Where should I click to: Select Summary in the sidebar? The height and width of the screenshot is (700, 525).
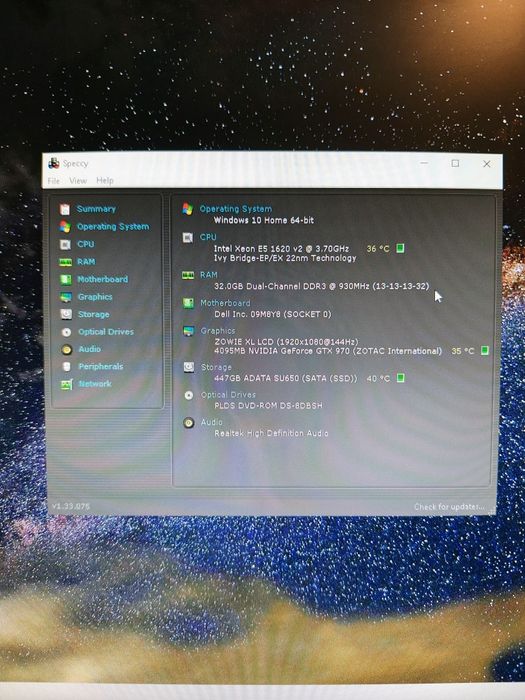tap(96, 209)
